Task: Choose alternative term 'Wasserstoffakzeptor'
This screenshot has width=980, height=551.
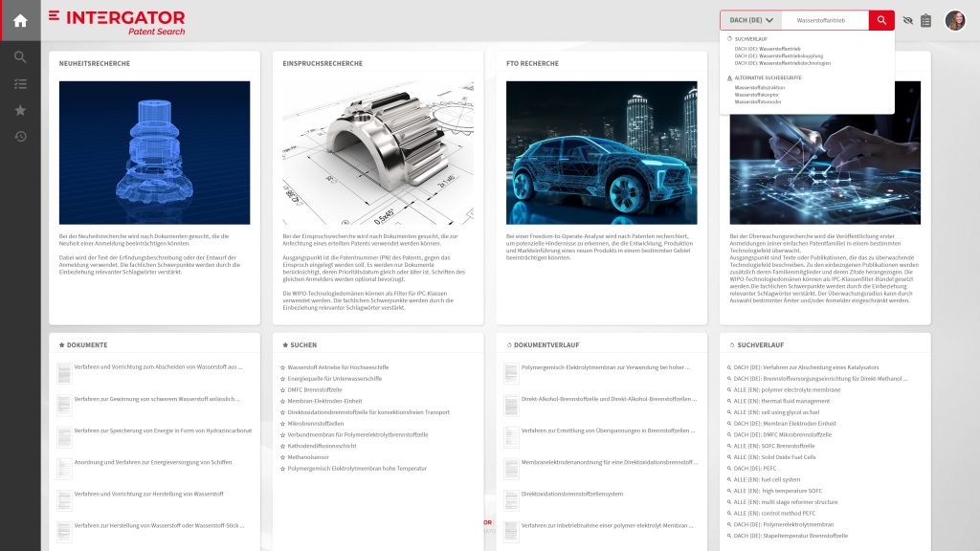Action: click(757, 95)
